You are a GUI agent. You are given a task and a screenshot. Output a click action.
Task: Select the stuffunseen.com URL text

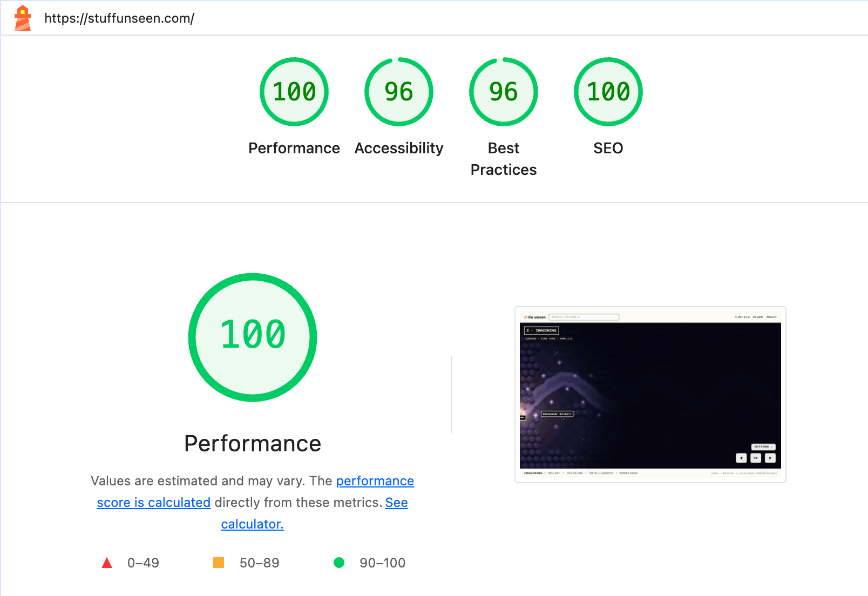pos(119,18)
